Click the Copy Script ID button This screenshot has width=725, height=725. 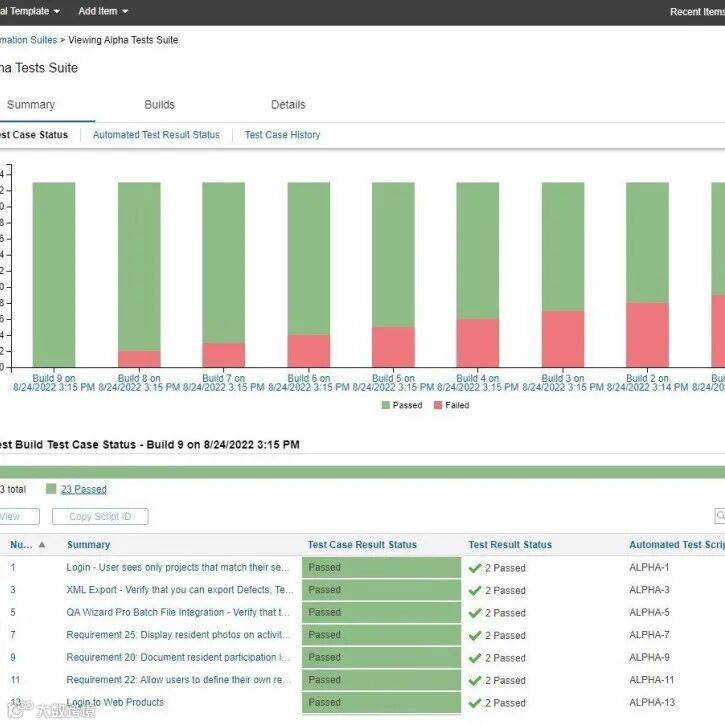[x=100, y=516]
